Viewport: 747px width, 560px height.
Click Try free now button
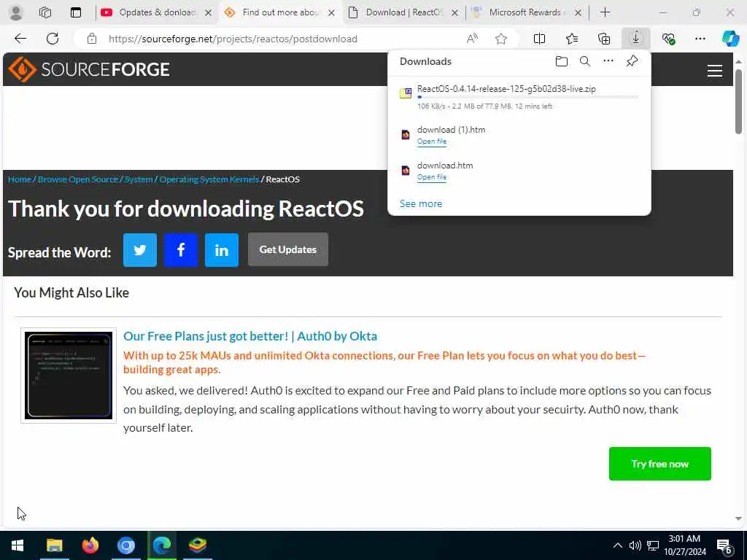click(659, 463)
